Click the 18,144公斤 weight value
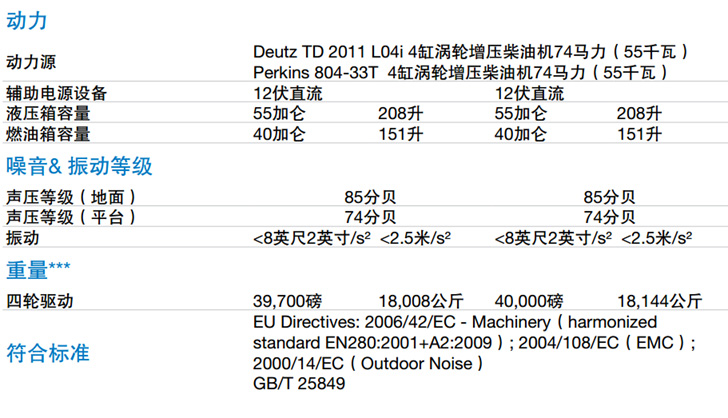Image resolution: width=728 pixels, height=418 pixels. pos(660,300)
